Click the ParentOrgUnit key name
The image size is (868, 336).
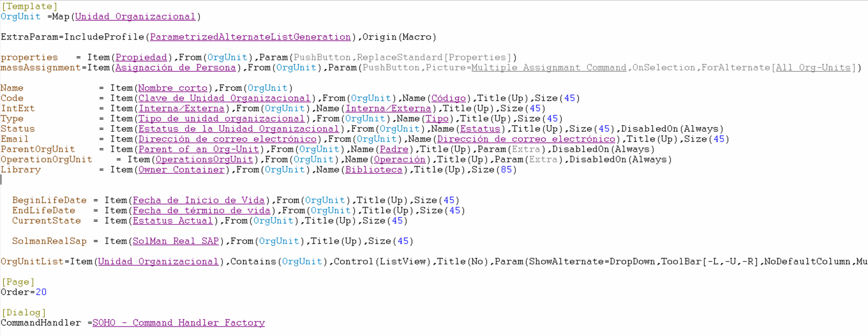(38, 149)
